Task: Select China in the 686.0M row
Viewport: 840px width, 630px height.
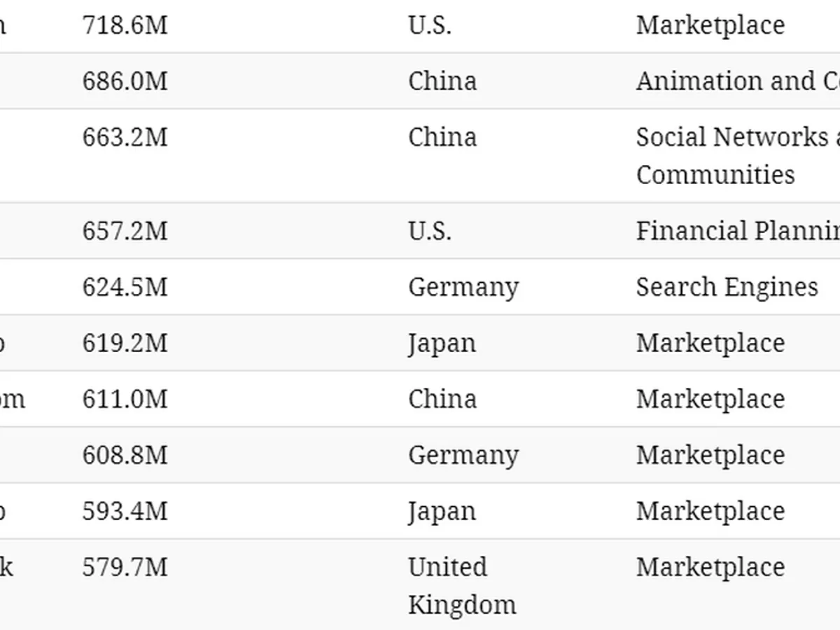Action: [442, 81]
